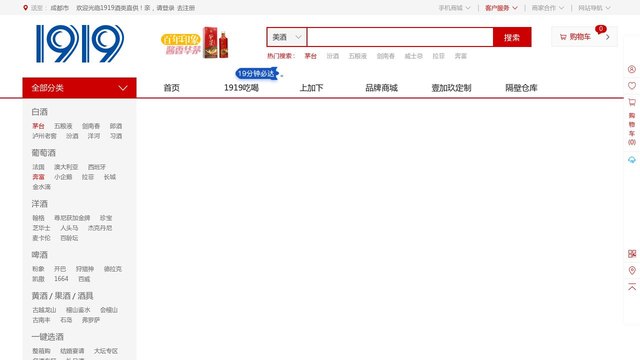
Task: Select 泸州老窖 under 白酒
Action: 44,136
